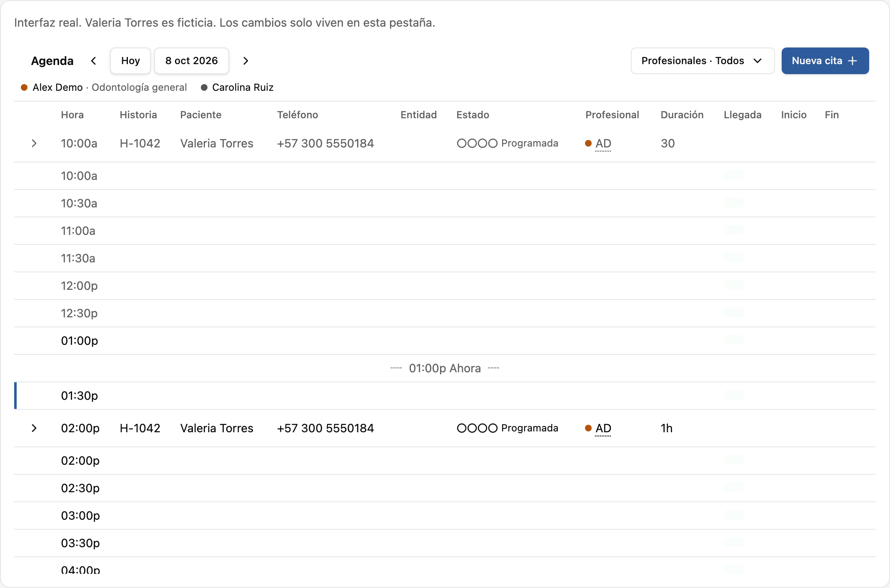
Task: Open the Profesionales · Todos dropdown
Action: pos(702,61)
